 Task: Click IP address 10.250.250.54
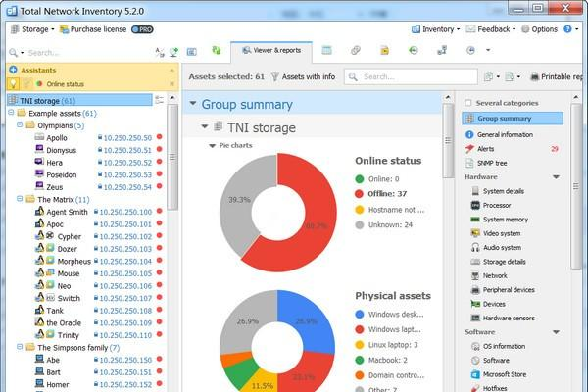click(127, 187)
